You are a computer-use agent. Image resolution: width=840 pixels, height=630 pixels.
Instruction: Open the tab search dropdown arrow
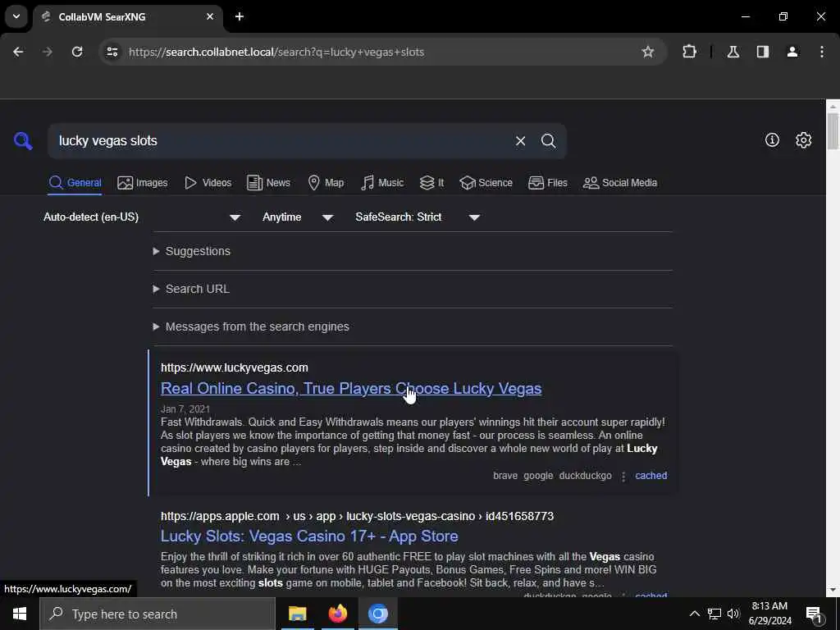click(16, 16)
